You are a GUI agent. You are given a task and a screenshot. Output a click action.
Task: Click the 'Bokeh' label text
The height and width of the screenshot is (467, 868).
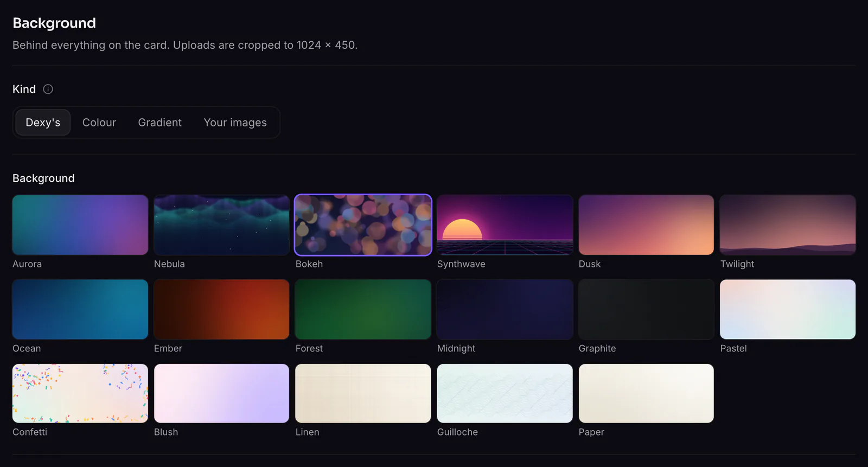[309, 264]
